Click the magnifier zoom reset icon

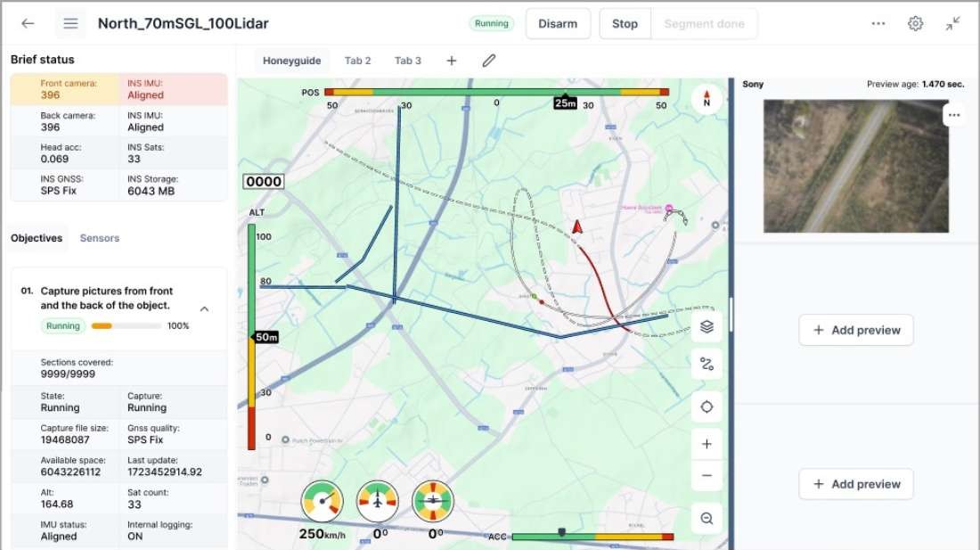(706, 518)
